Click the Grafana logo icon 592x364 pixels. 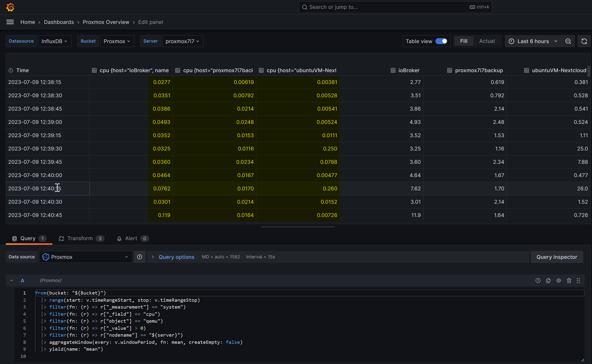coord(10,7)
